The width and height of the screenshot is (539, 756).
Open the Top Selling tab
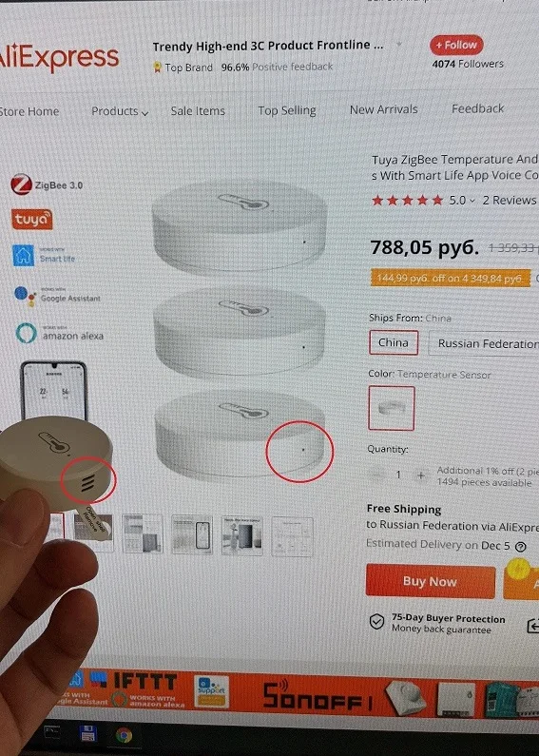[x=287, y=110]
